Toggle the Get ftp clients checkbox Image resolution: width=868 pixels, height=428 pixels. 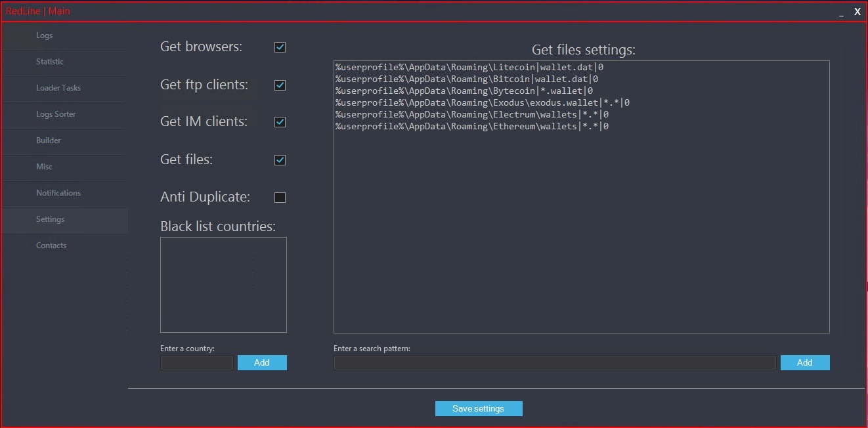click(x=280, y=85)
